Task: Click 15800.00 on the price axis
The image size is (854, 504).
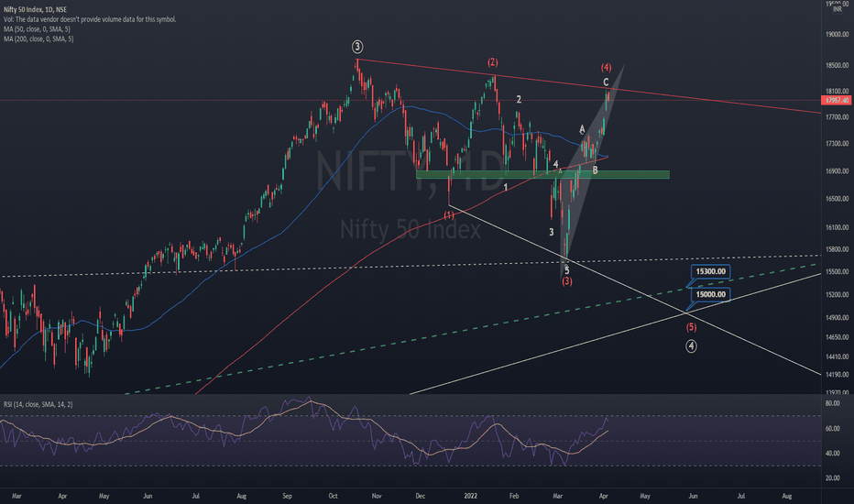Action: (x=838, y=249)
